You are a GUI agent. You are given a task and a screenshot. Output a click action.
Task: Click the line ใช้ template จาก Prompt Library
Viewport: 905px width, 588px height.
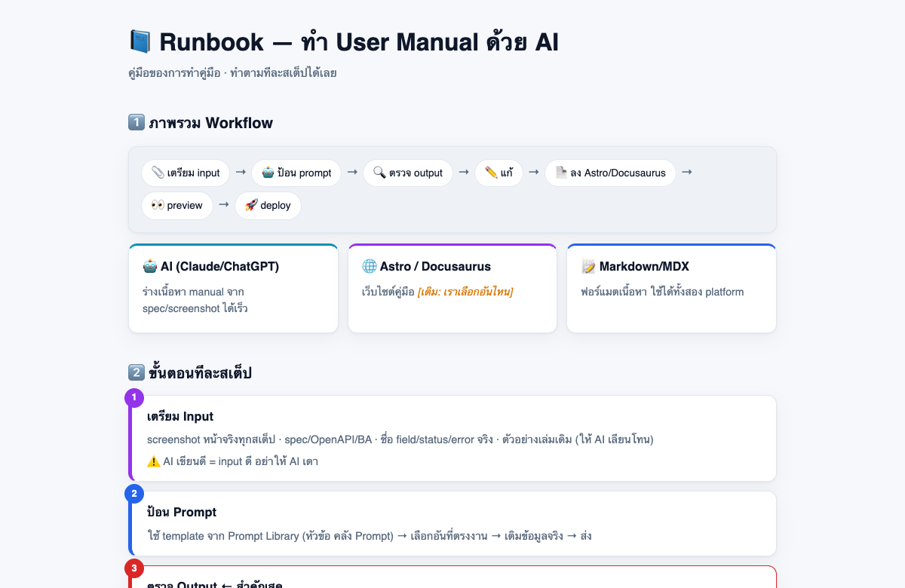tap(370, 536)
